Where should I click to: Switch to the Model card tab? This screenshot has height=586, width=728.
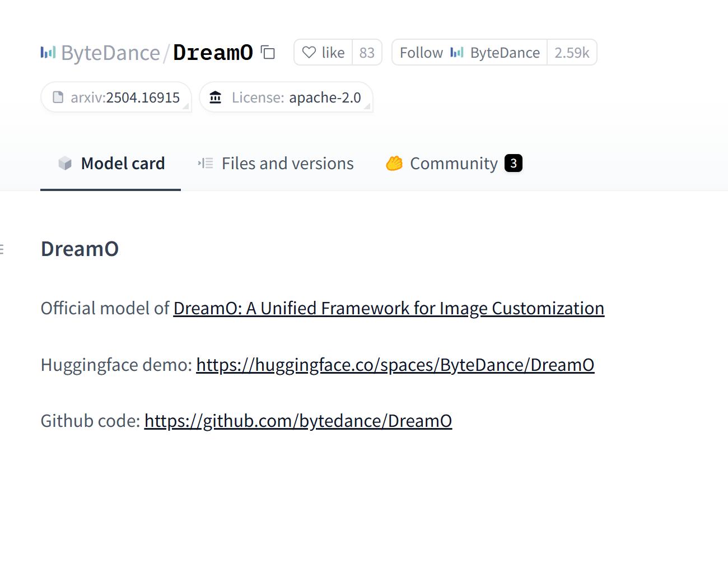point(111,163)
